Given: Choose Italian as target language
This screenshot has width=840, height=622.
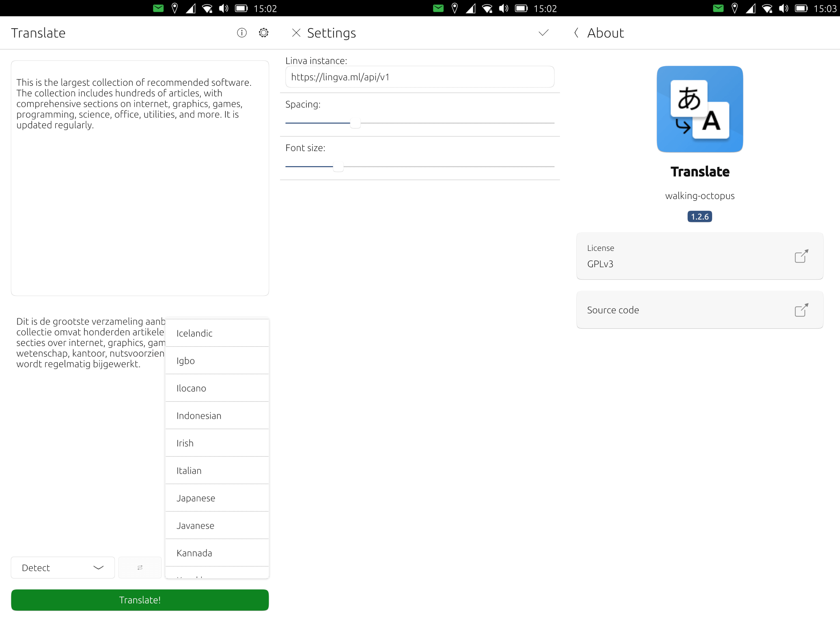Looking at the screenshot, I should point(217,471).
